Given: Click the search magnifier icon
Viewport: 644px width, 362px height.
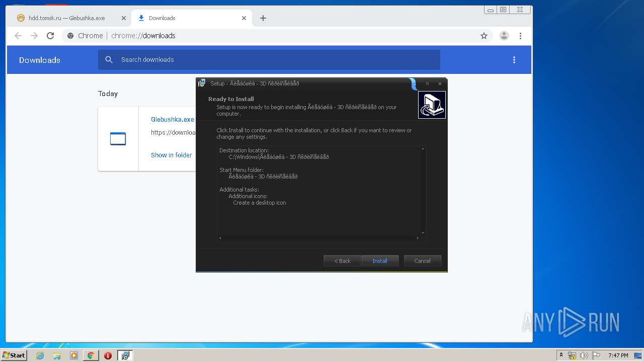Looking at the screenshot, I should click(109, 60).
